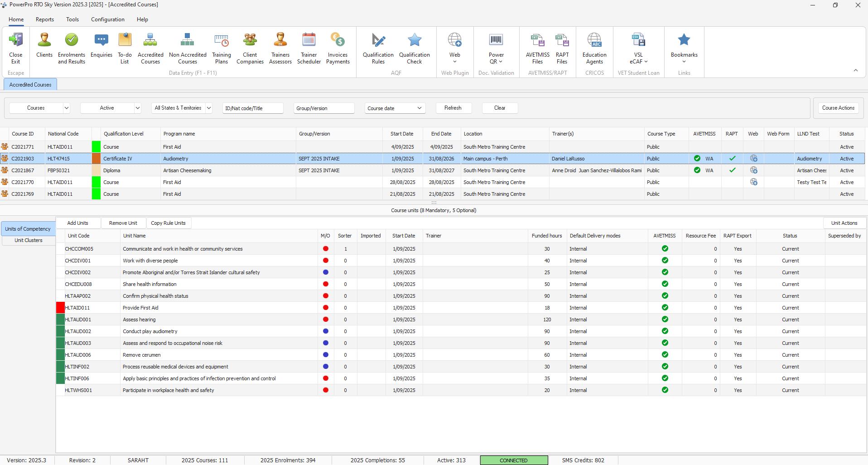Open the Reports menu
Screen dimensions: 868x465
45,19
